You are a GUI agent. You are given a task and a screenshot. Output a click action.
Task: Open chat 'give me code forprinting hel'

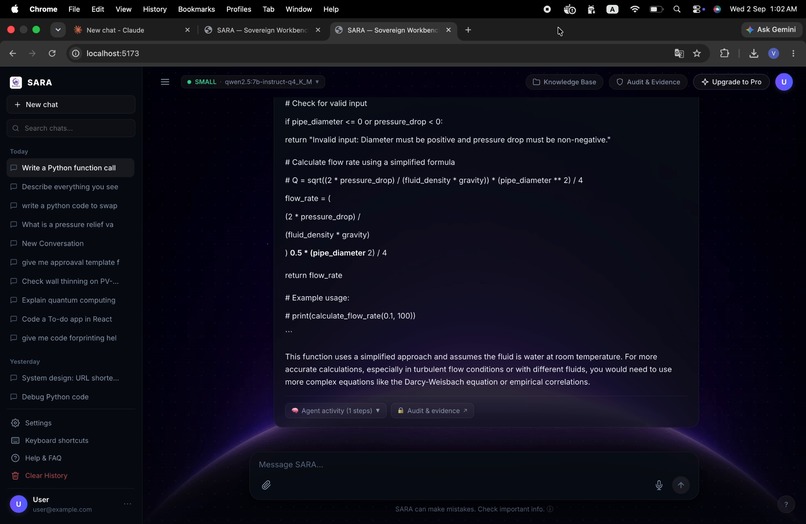71,338
